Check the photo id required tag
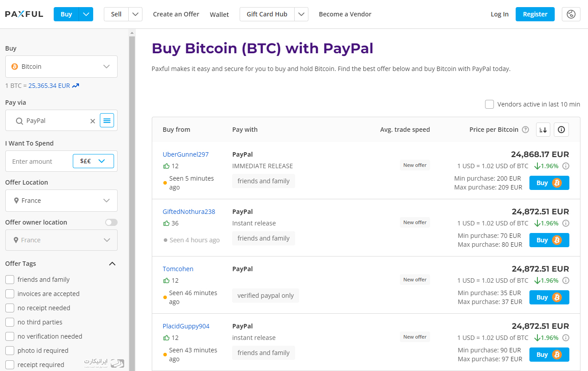The width and height of the screenshot is (588, 371). [x=10, y=351]
